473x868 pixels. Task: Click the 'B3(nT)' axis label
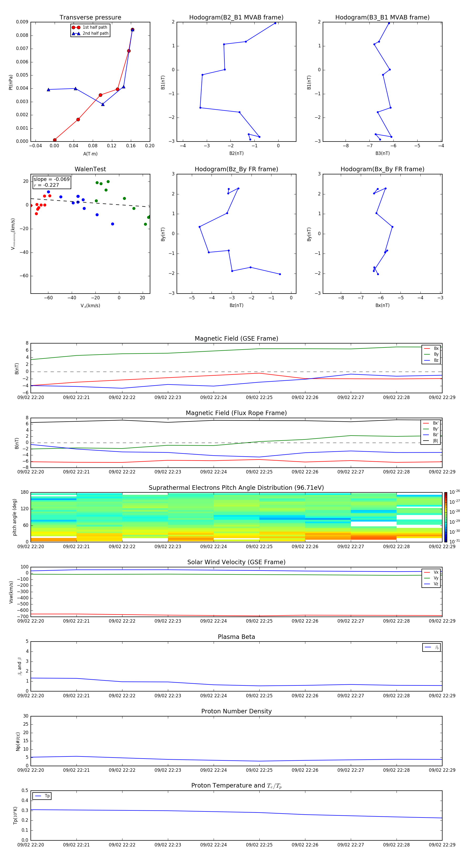point(382,153)
